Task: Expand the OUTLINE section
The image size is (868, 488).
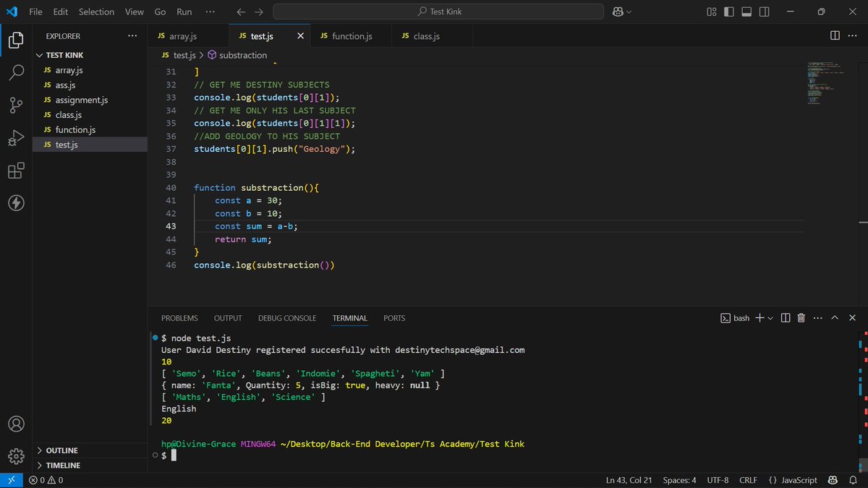Action: point(90,450)
